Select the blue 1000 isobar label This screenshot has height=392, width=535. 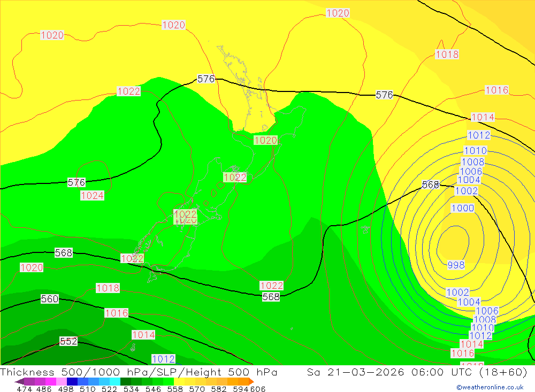(463, 208)
